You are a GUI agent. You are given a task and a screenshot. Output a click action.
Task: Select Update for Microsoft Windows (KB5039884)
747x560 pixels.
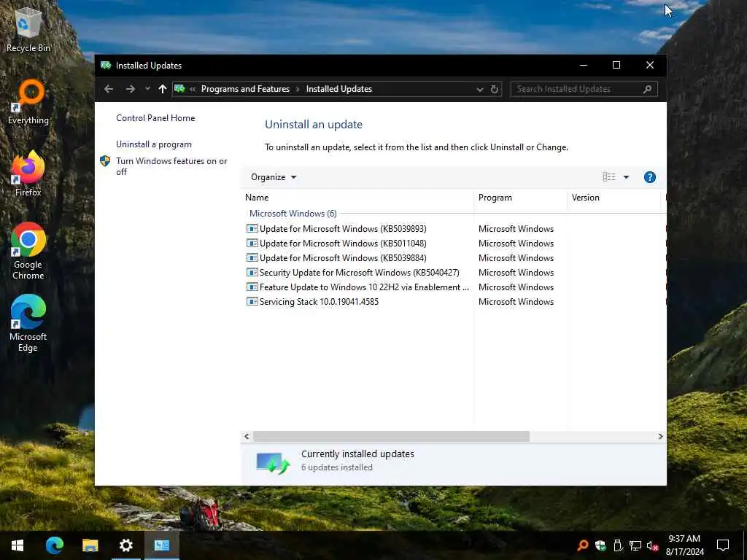[x=343, y=258]
